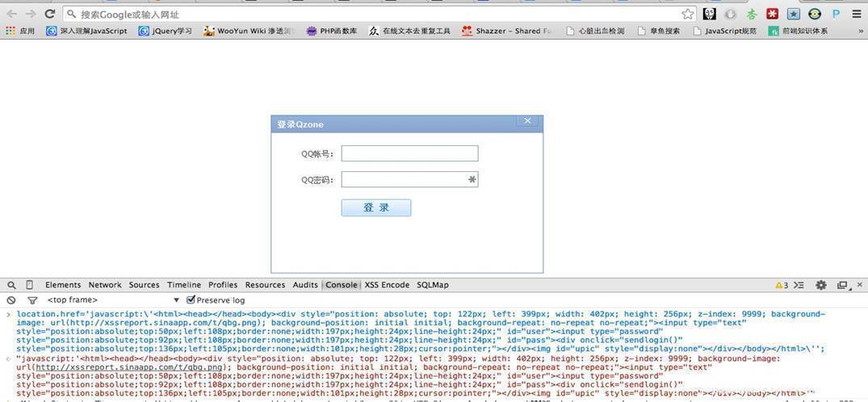The width and height of the screenshot is (868, 402).
Task: Toggle the console filter funnel
Action: point(32,300)
